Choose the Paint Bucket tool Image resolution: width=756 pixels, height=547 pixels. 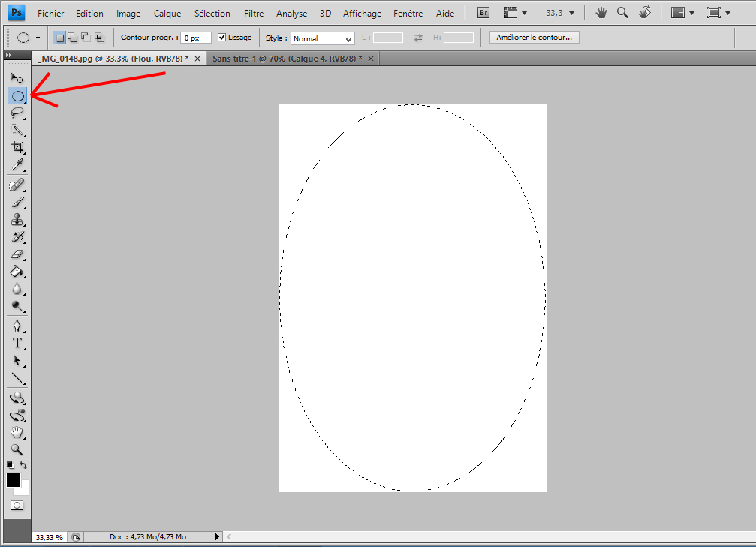(x=17, y=271)
